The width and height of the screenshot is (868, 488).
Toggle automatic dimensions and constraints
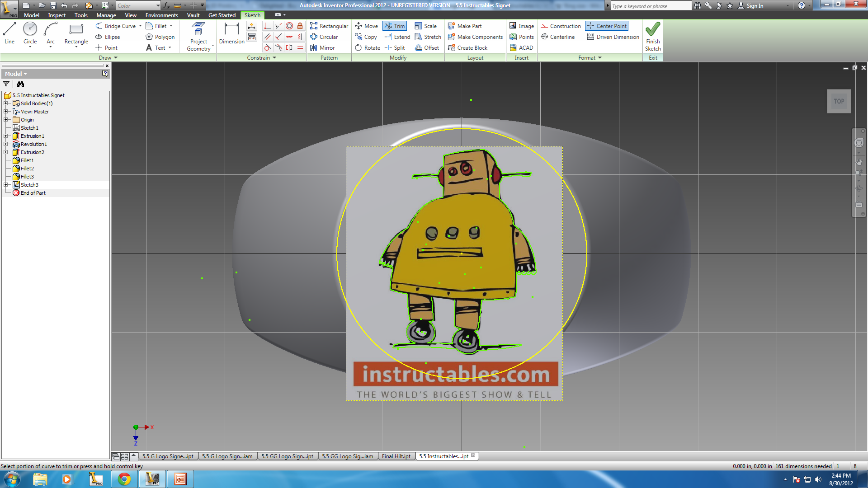(x=252, y=26)
